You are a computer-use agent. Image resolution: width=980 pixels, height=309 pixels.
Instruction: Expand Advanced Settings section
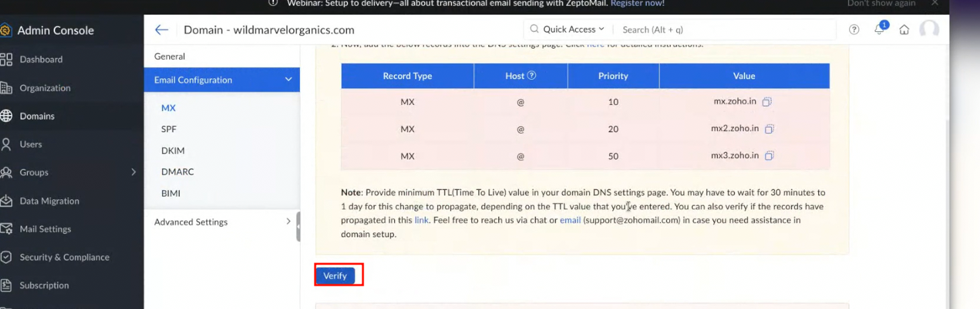click(x=288, y=221)
